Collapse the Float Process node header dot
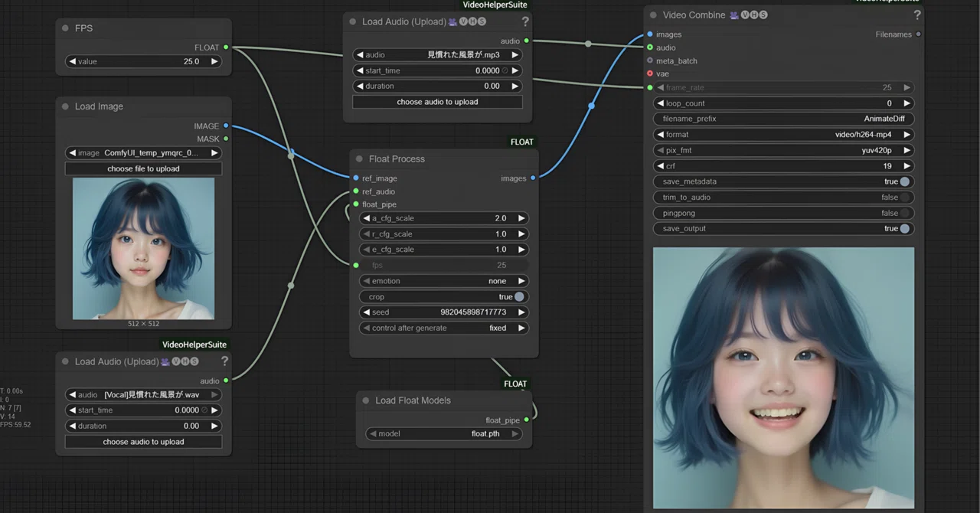 (359, 158)
